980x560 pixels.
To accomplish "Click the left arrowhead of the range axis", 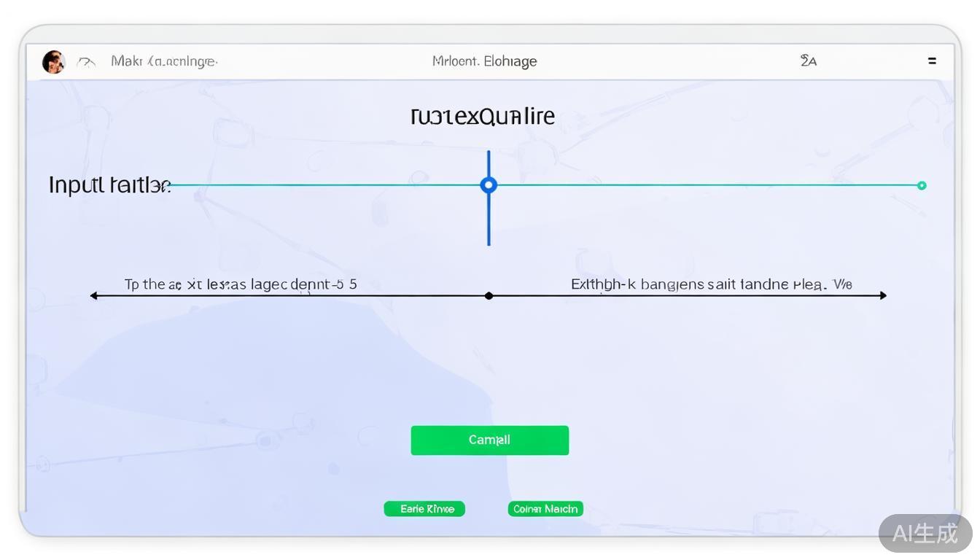I will 93,295.
